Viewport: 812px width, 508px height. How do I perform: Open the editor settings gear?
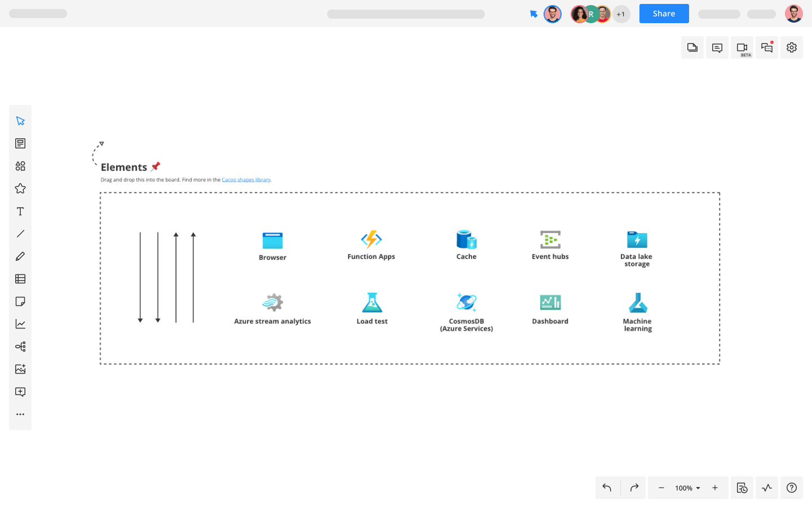pyautogui.click(x=792, y=47)
